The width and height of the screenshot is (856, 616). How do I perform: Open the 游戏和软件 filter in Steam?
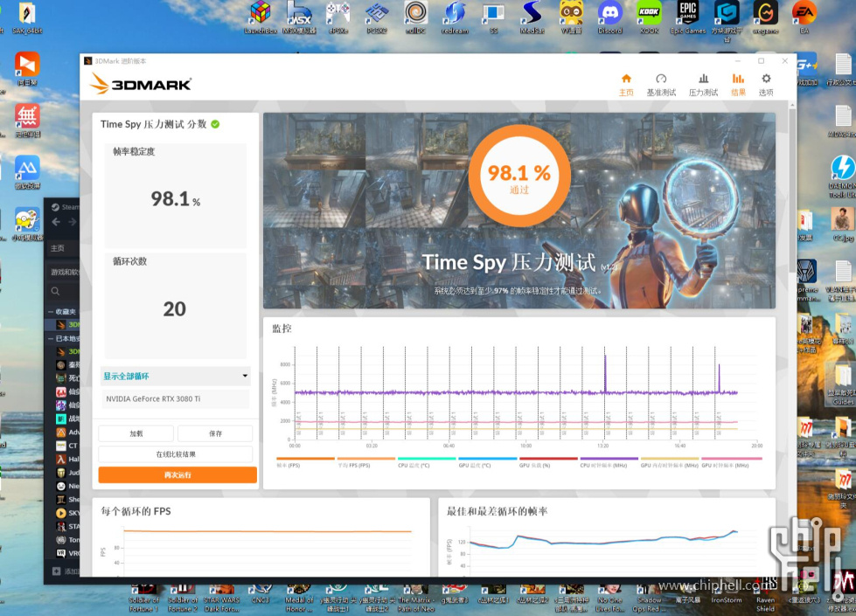65,272
